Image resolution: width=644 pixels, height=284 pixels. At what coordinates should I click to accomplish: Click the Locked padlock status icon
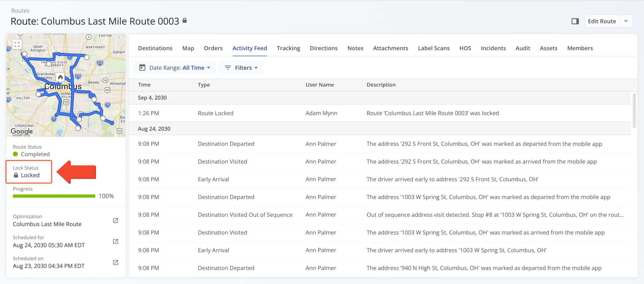pyautogui.click(x=16, y=175)
